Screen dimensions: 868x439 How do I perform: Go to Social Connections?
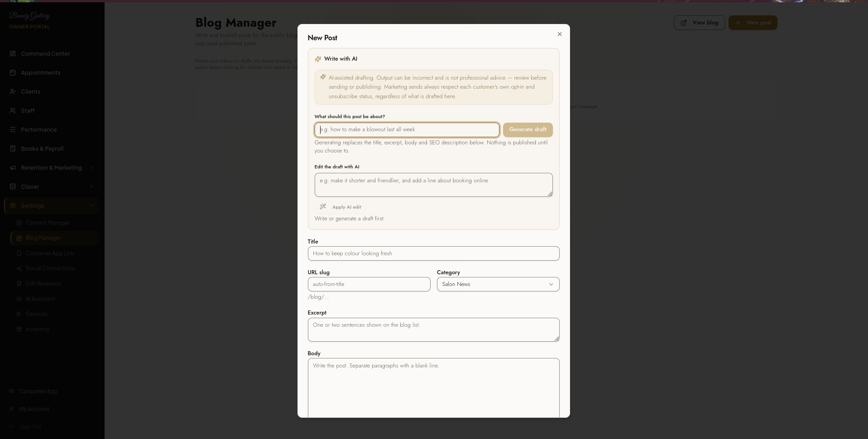[x=54, y=268]
